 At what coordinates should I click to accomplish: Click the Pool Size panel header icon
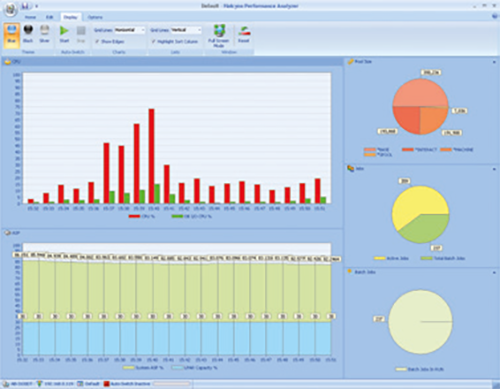click(350, 62)
